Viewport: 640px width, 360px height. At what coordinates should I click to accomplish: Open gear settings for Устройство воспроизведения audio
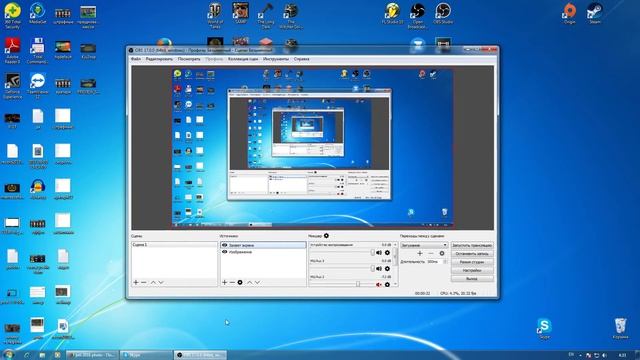click(387, 253)
